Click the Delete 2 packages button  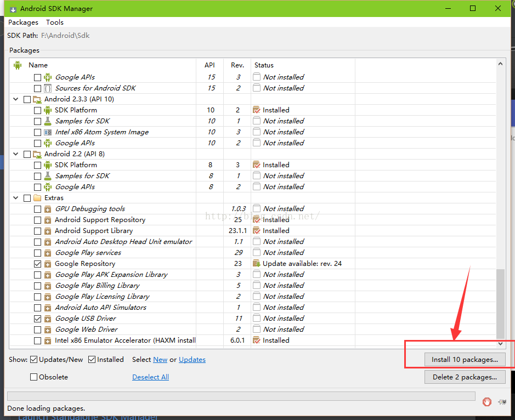point(465,377)
